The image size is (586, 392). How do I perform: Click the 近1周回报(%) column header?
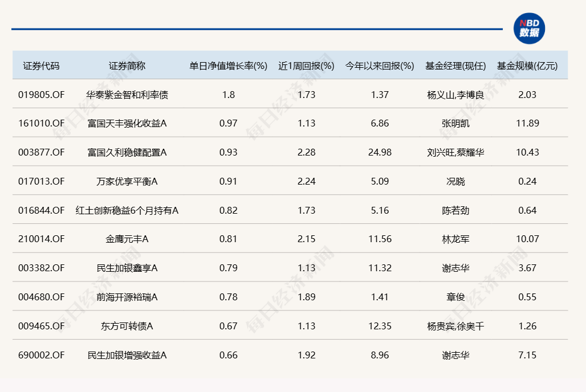[307, 66]
